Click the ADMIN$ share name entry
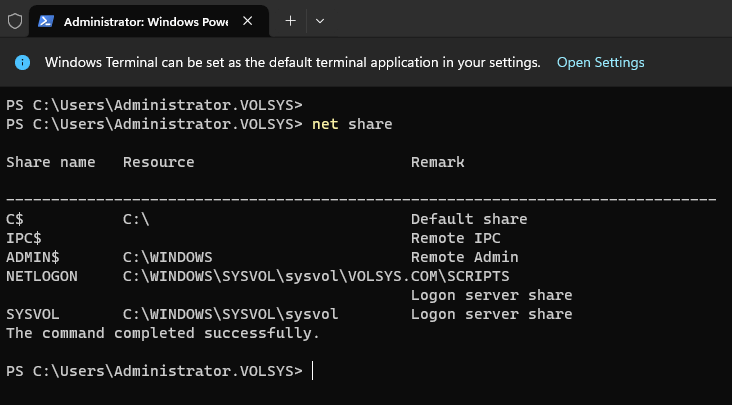Image resolution: width=732 pixels, height=405 pixels. (x=33, y=257)
